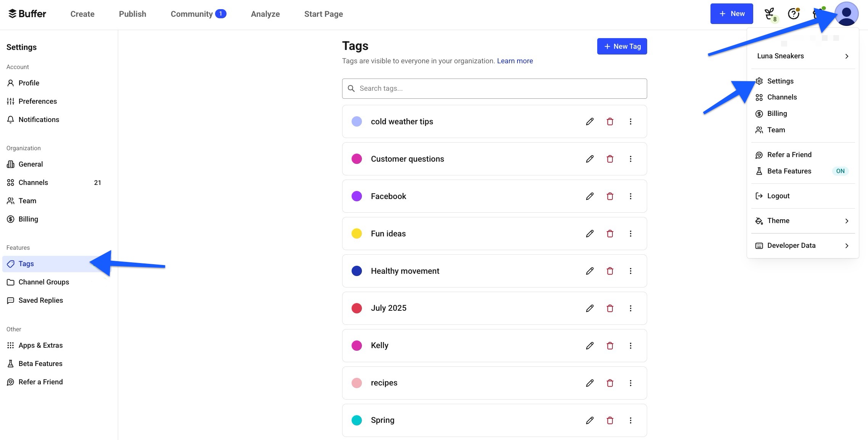Click the yellow Fun ideas color dot
The height and width of the screenshot is (440, 868).
point(357,233)
